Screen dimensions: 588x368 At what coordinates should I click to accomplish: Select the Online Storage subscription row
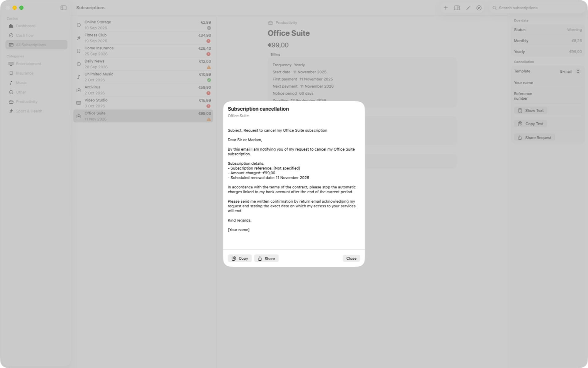click(143, 25)
